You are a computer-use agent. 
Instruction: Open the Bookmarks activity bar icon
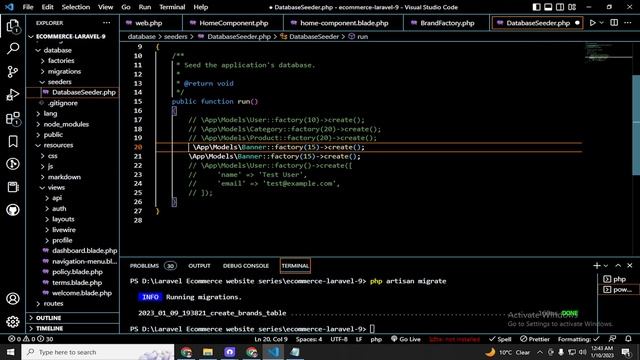point(13,141)
